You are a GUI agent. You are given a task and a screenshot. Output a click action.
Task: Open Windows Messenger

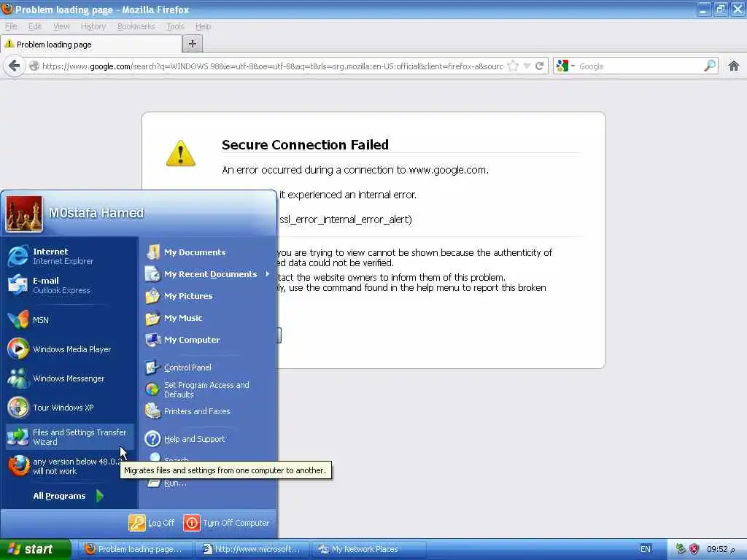click(x=69, y=378)
